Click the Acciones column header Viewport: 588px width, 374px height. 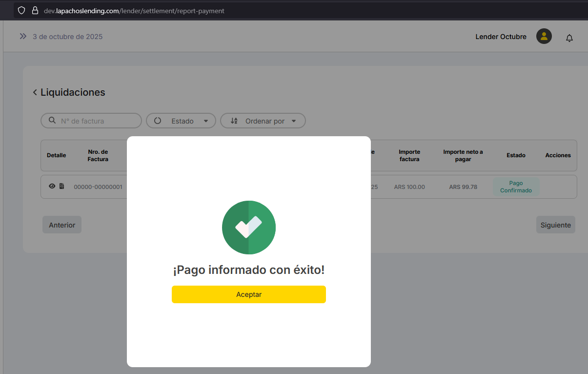click(558, 155)
